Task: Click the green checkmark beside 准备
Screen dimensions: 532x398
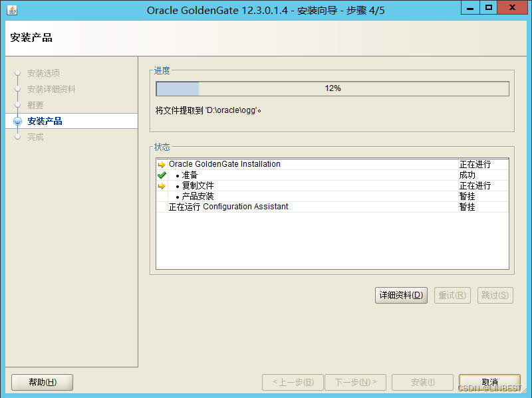Action: 162,175
